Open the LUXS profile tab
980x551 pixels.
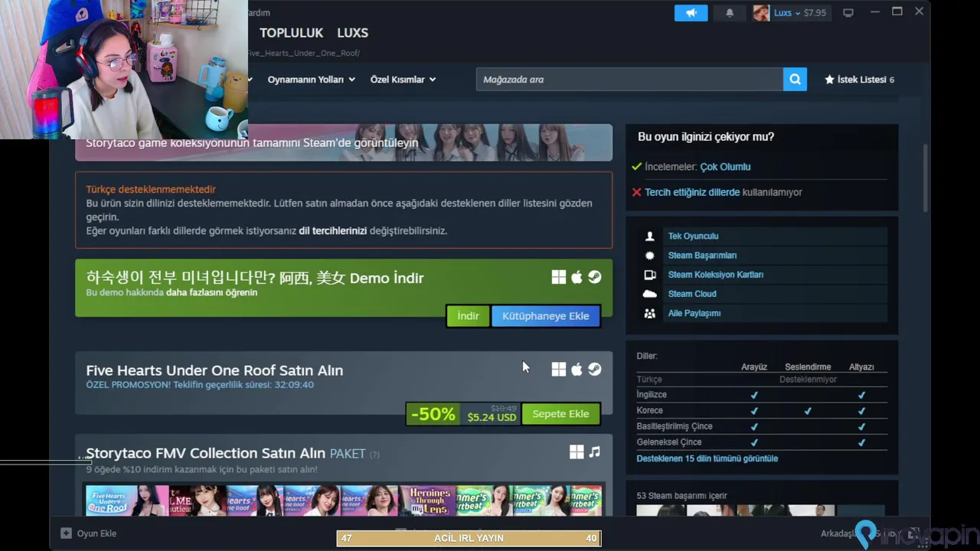352,33
